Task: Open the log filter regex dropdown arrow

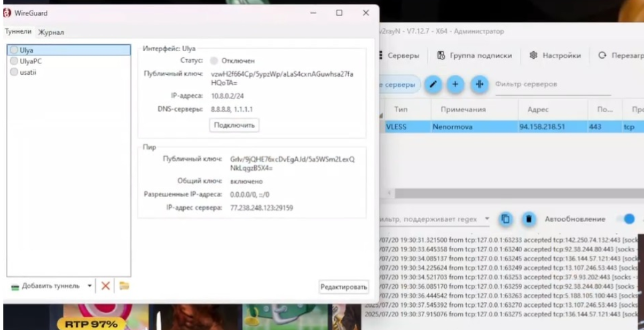Action: [x=486, y=219]
